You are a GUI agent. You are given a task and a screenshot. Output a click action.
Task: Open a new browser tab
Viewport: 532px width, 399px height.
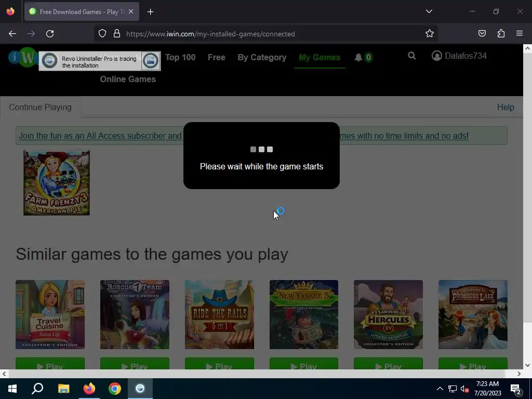(150, 12)
